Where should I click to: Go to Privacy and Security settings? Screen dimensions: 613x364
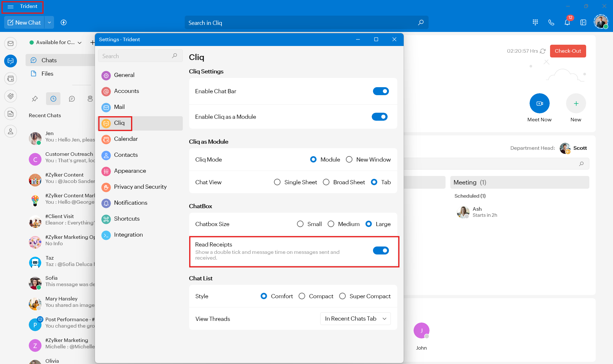coord(140,187)
